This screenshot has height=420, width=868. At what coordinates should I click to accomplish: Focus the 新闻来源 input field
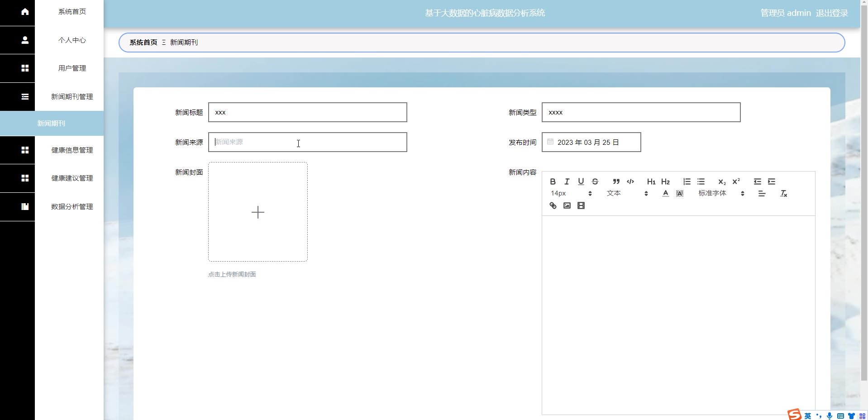(x=308, y=142)
